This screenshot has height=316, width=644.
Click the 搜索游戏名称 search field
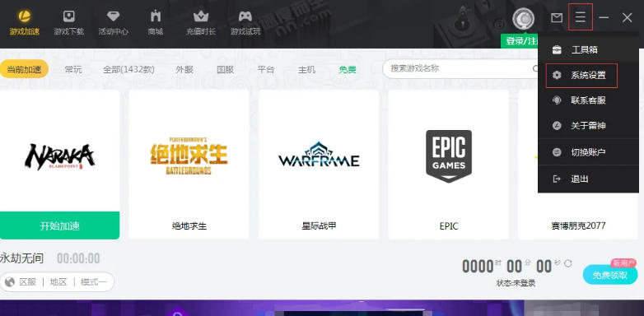click(460, 68)
